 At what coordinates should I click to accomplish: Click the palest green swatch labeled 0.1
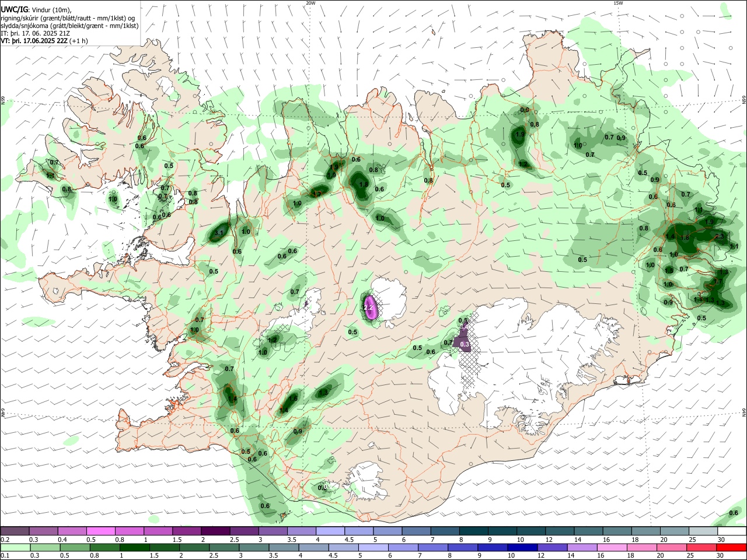pos(15,548)
